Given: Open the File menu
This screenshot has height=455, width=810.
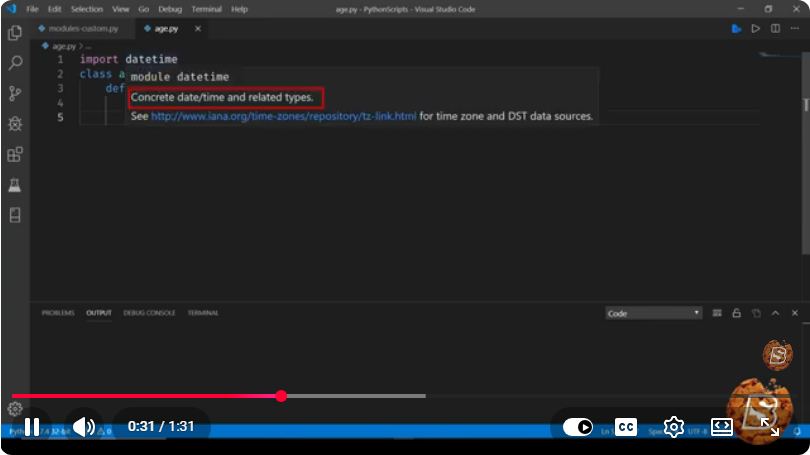Looking at the screenshot, I should click(32, 9).
